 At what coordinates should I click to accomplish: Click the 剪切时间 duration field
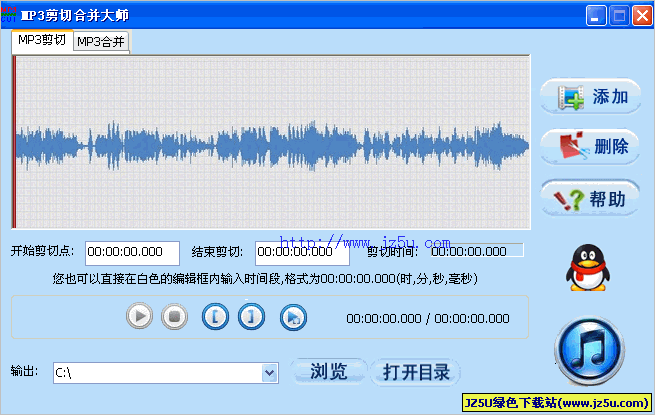tap(477, 251)
